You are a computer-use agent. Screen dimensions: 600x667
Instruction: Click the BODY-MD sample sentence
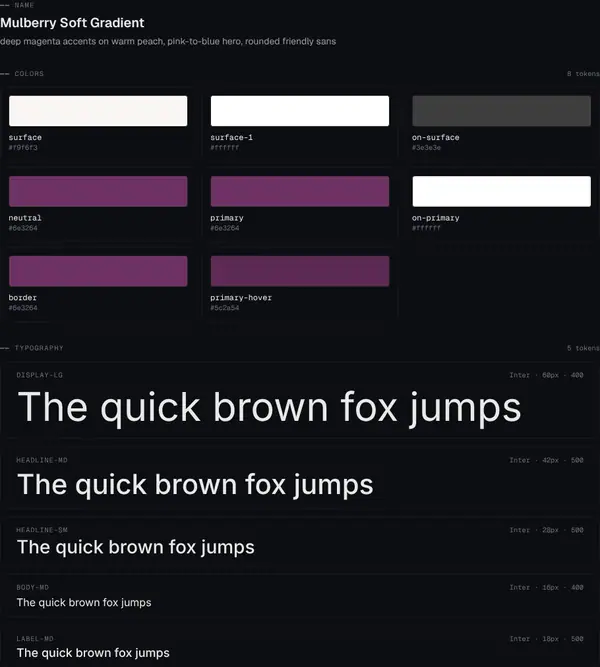84,603
